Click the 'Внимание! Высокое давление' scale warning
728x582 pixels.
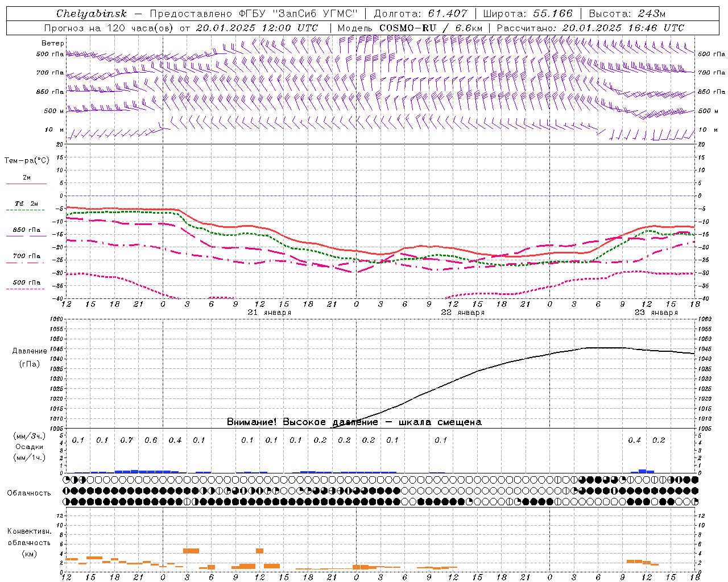[x=303, y=422]
